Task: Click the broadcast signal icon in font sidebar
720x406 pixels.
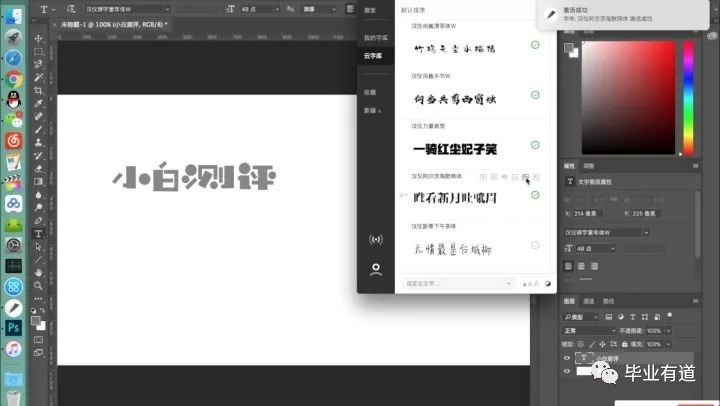Action: tap(376, 239)
